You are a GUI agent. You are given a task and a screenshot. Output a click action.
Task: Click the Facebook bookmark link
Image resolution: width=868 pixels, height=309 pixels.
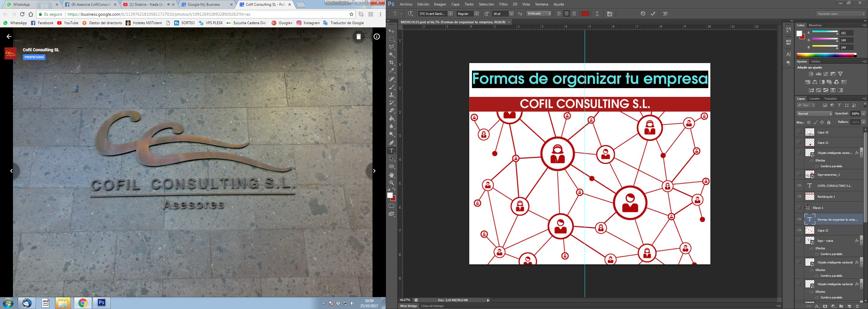click(42, 23)
